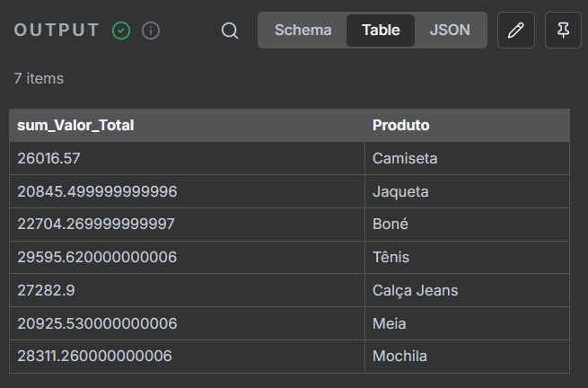This screenshot has width=588, height=388.
Task: Click the Jaqueta product cell
Action: click(x=467, y=191)
